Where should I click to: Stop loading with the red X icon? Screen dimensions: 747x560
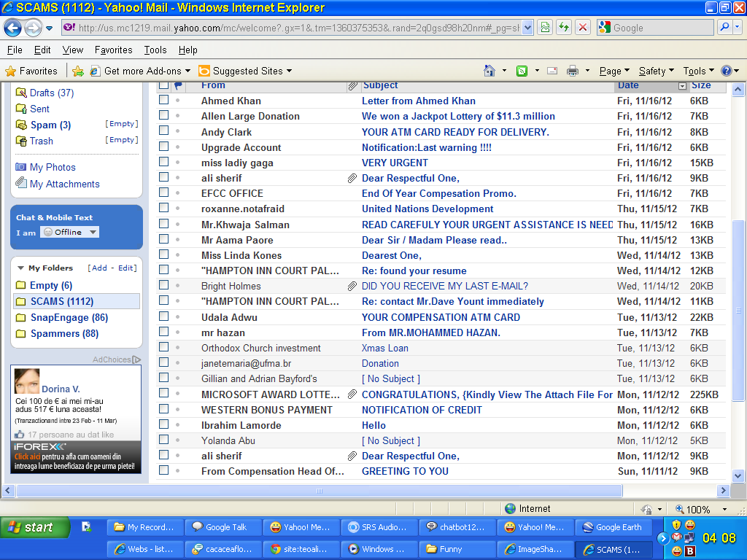click(x=583, y=28)
